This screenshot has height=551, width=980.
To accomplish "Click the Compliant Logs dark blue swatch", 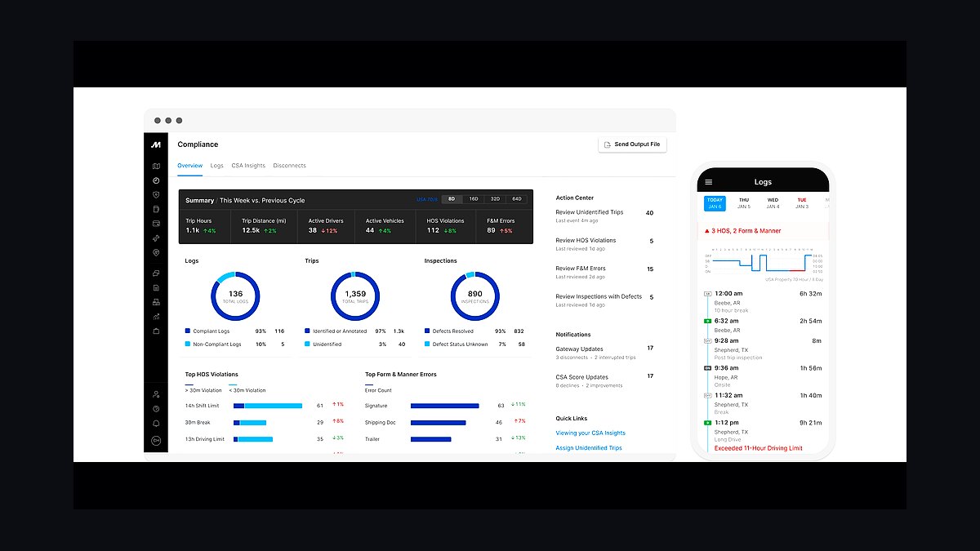I will click(188, 331).
